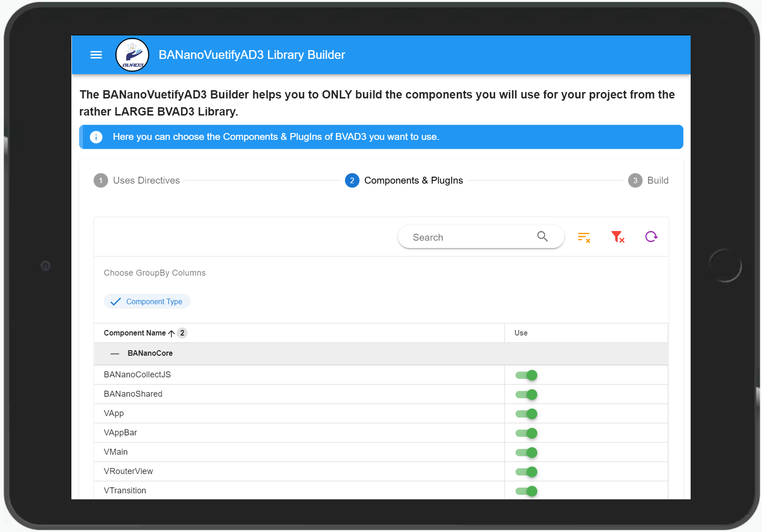Disable the Use switch for VAppBar
This screenshot has height=532, width=762.
[x=526, y=433]
